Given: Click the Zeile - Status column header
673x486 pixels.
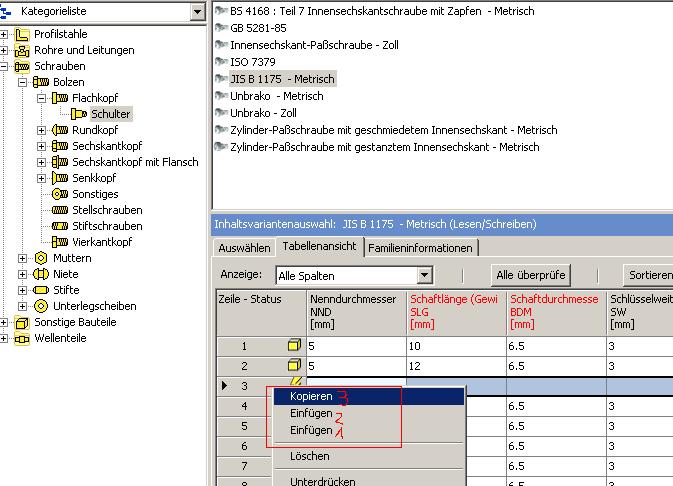Looking at the screenshot, I should click(261, 312).
